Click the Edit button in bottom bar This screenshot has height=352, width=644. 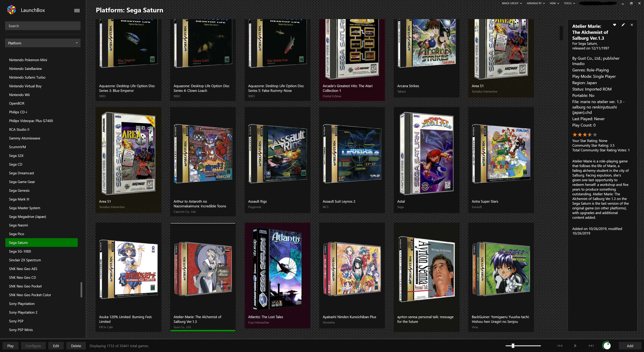pos(56,346)
